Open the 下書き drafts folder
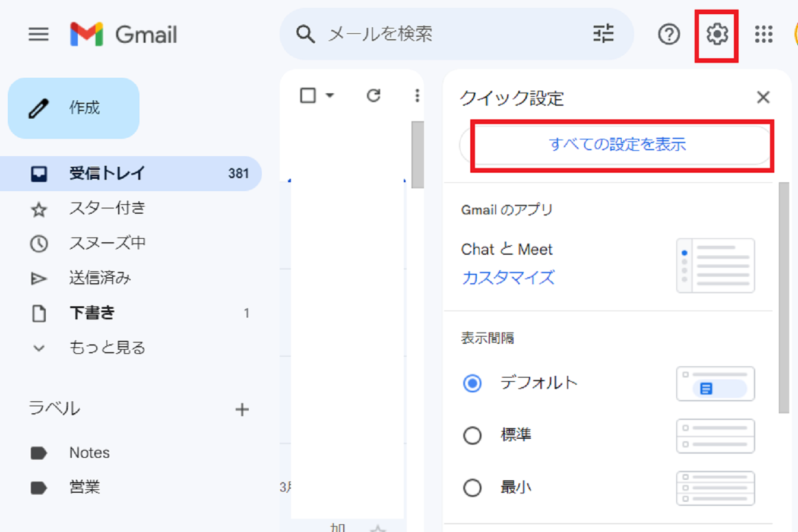The image size is (798, 532). coord(92,313)
